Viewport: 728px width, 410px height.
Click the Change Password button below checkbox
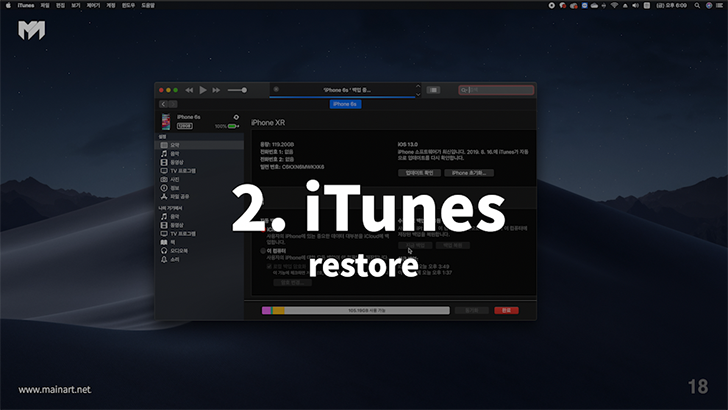point(292,282)
